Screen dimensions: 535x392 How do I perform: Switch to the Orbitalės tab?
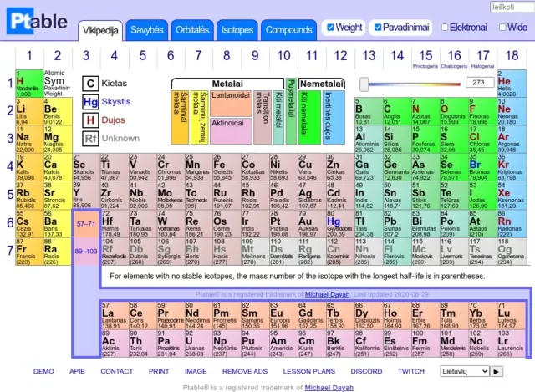click(x=192, y=29)
